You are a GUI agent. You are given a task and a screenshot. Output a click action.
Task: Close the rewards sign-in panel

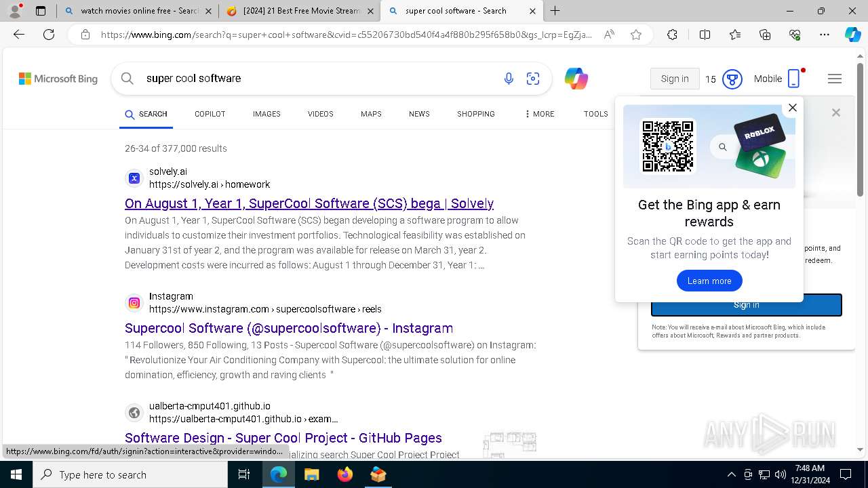pos(836,113)
